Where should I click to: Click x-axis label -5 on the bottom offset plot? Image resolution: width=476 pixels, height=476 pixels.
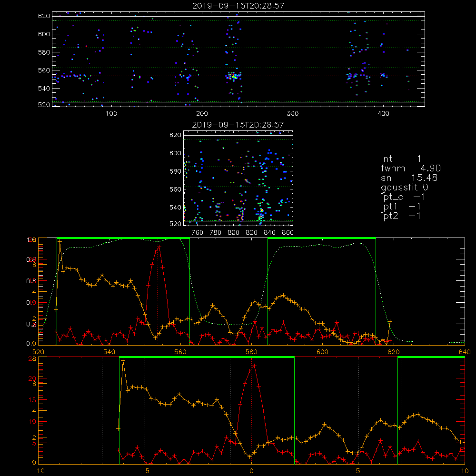tap(145, 471)
